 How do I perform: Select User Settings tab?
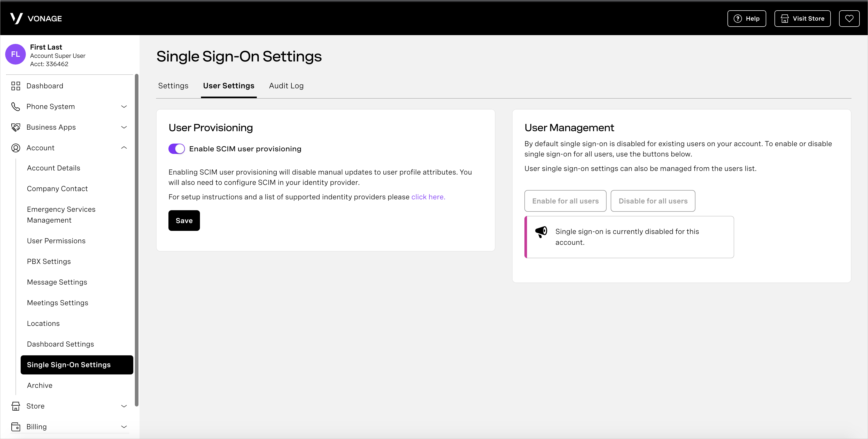tap(228, 86)
